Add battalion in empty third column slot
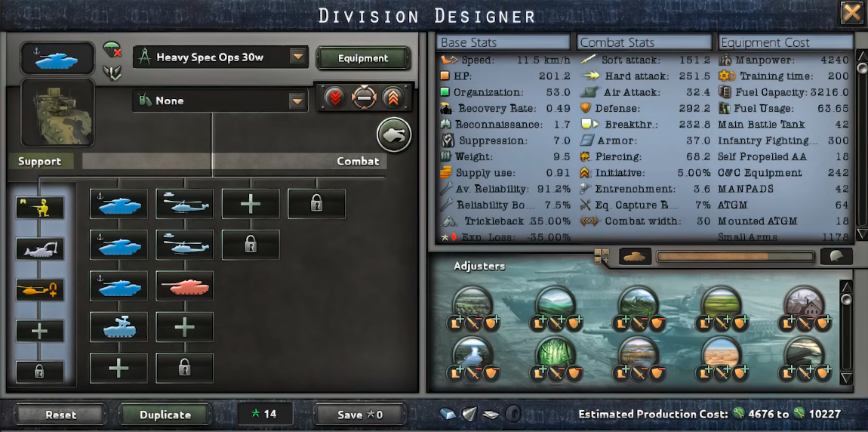 [251, 204]
